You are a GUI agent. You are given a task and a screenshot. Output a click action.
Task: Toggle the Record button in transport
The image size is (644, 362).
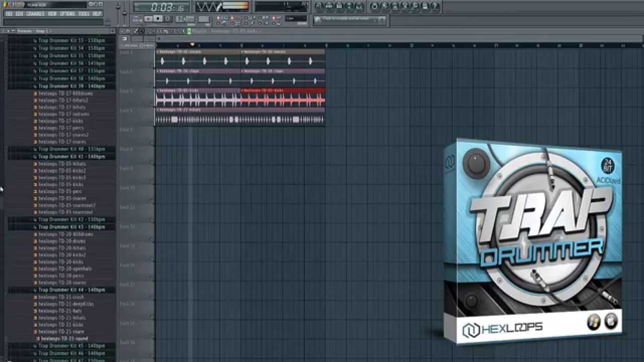coord(168,19)
